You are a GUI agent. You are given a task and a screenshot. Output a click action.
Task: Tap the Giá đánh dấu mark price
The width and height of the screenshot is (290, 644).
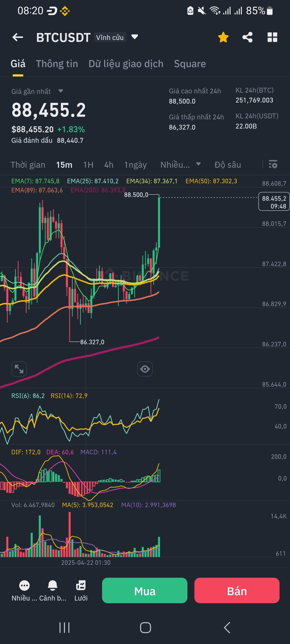[x=47, y=140]
